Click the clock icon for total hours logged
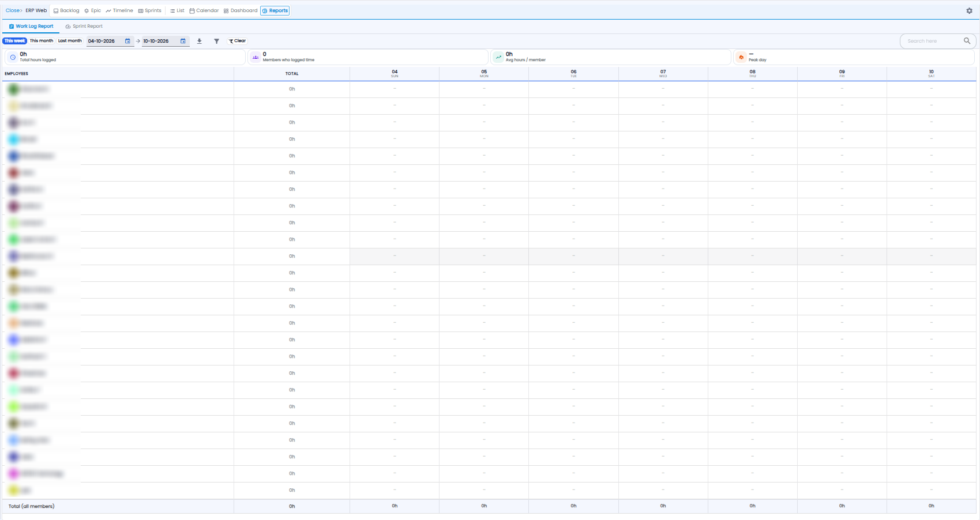Screen dimensions: 980x520 coord(13,57)
